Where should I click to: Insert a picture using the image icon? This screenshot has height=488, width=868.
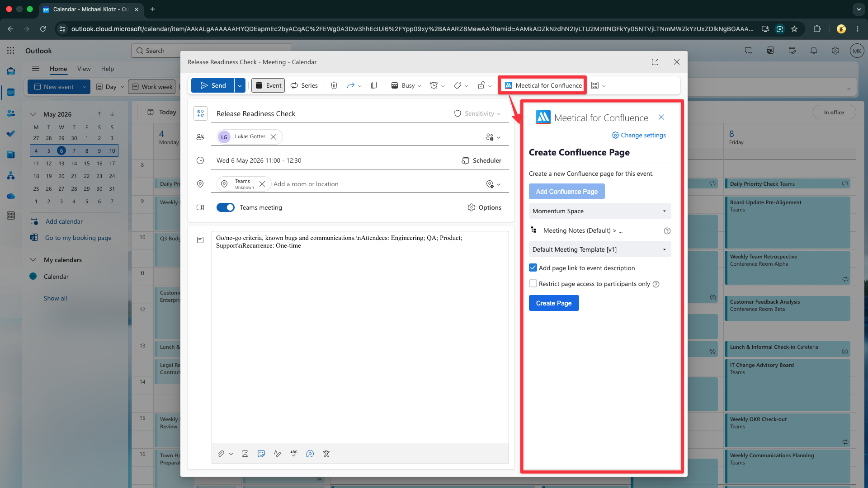point(245,454)
